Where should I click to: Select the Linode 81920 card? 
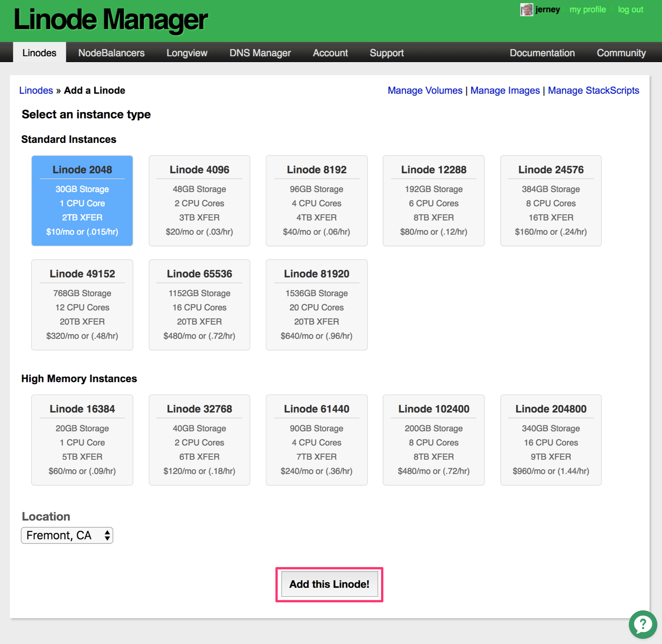point(316,305)
